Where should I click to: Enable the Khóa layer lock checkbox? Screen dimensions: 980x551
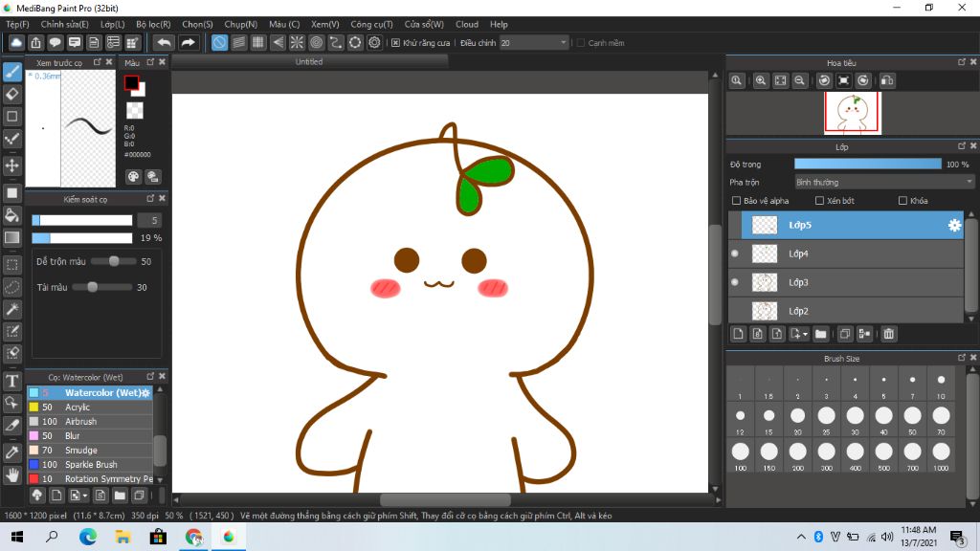(x=902, y=201)
